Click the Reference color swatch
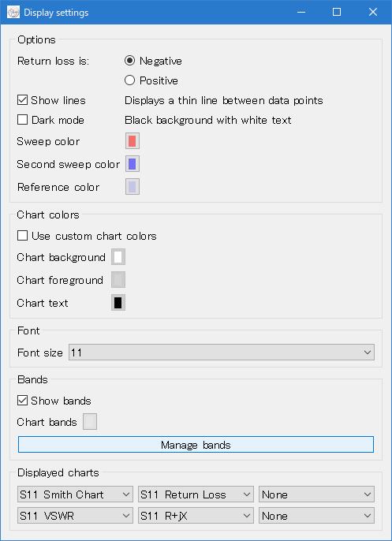Screen dimensions: 392x541 [x=133, y=187]
